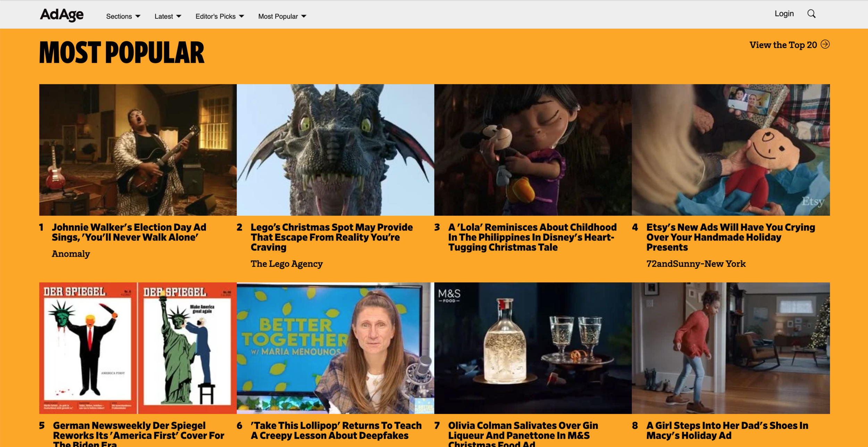Image resolution: width=868 pixels, height=447 pixels.
Task: Click the MOST POPULAR heading
Action: coord(122,53)
